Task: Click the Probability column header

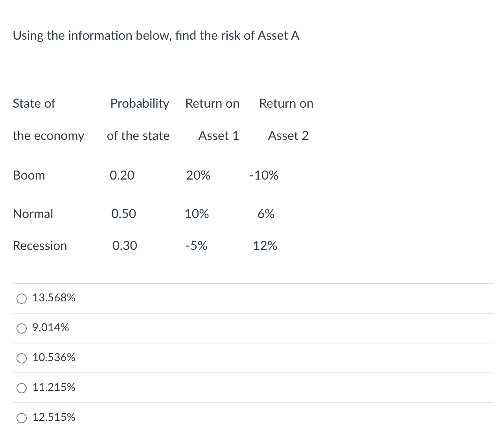Action: point(140,103)
